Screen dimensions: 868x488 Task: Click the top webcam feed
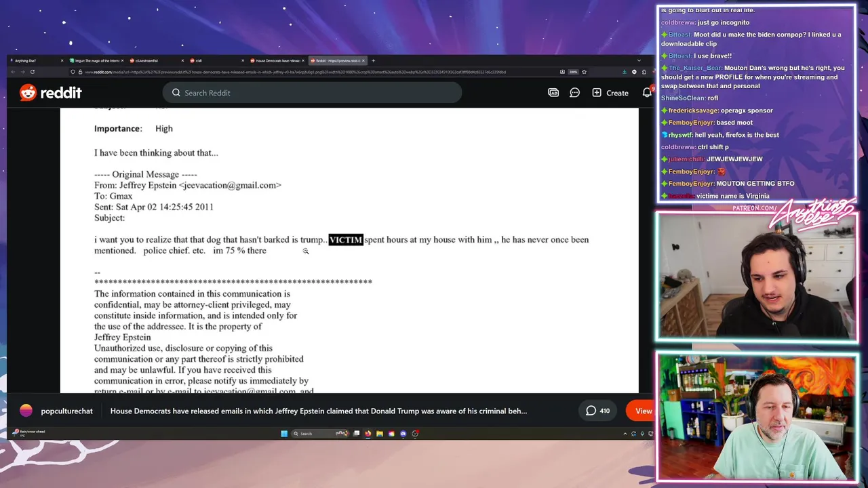point(756,277)
